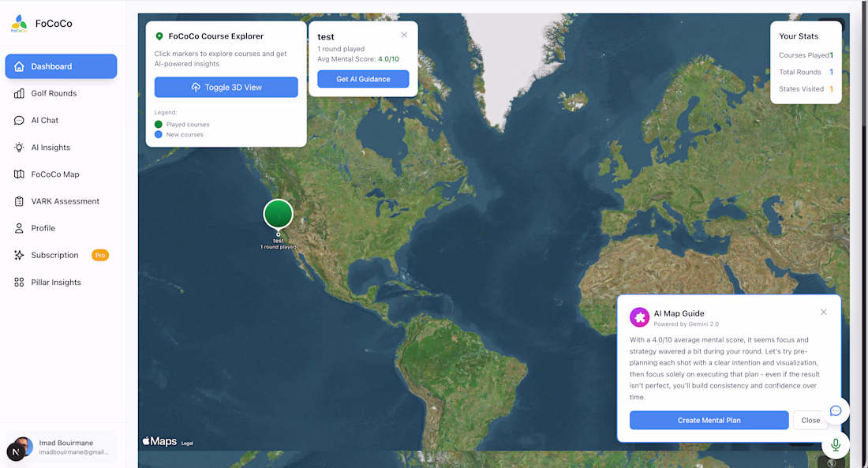The image size is (868, 468).
Task: Click the purple AI Map Guide puzzle icon
Action: 639,317
